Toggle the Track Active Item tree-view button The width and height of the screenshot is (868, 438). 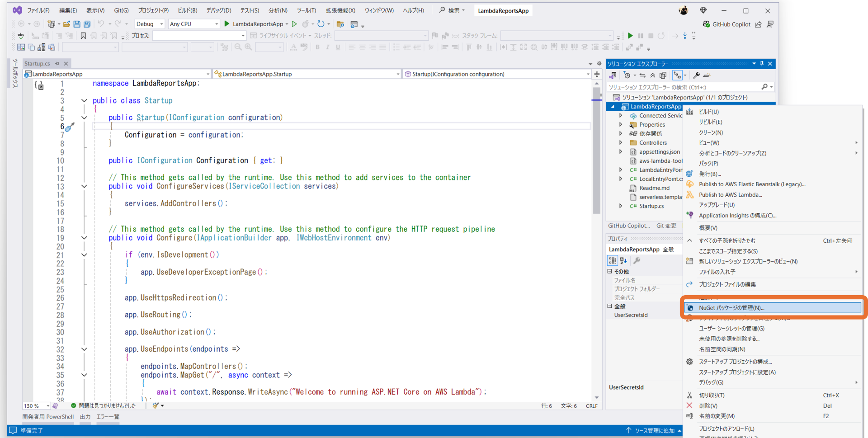click(x=677, y=75)
